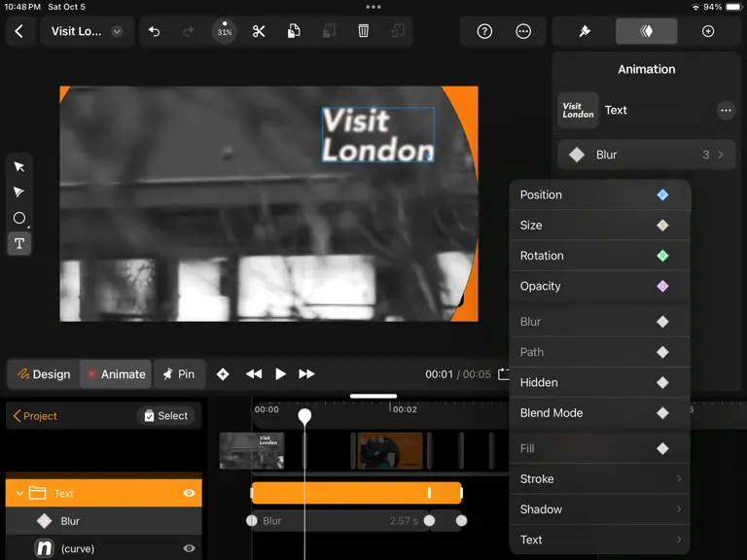Image resolution: width=747 pixels, height=560 pixels.
Task: Redo the last undone action
Action: (189, 31)
